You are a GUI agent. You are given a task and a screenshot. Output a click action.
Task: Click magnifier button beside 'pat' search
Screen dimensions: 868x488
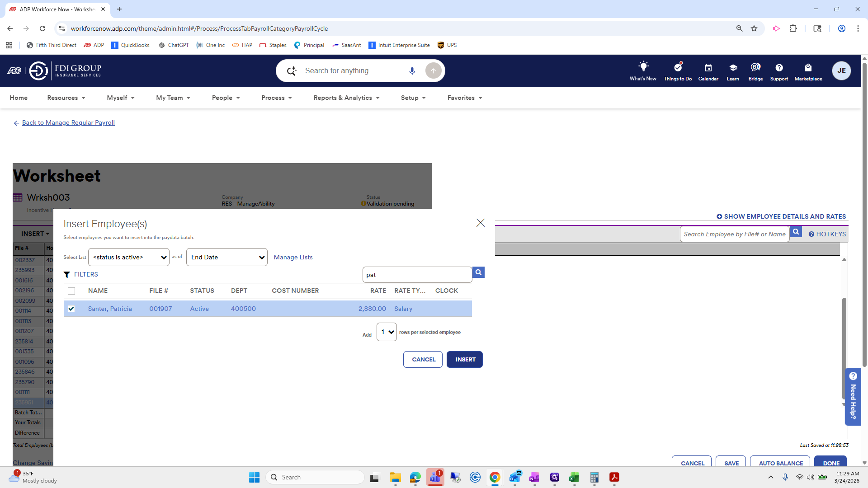pyautogui.click(x=478, y=272)
